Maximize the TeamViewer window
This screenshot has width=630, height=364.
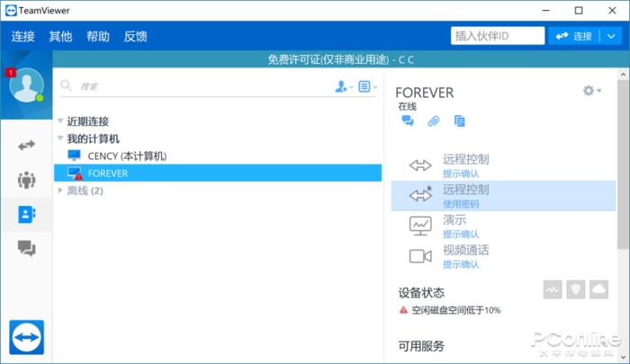pyautogui.click(x=579, y=11)
